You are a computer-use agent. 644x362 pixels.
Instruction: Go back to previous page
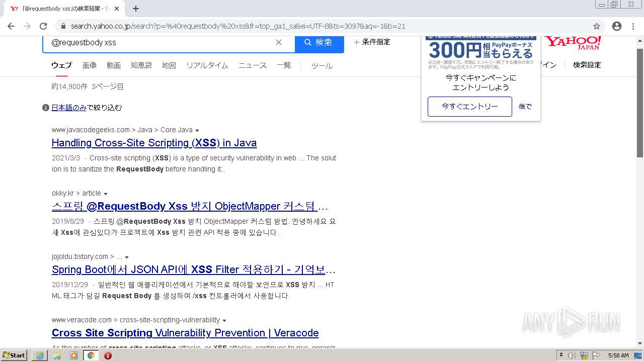pyautogui.click(x=11, y=26)
